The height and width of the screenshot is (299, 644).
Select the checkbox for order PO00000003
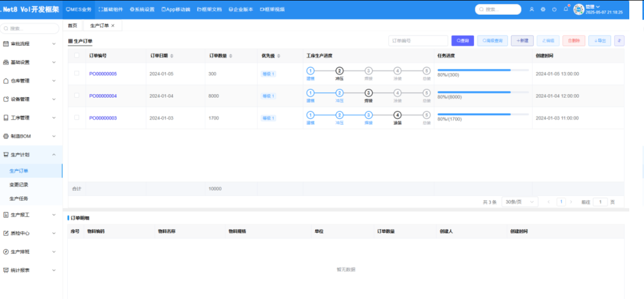click(77, 118)
